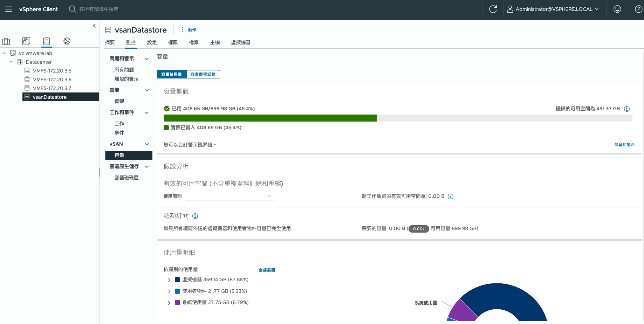Click the 0.00x oversubscription badge
This screenshot has height=324, width=644.
point(419,229)
